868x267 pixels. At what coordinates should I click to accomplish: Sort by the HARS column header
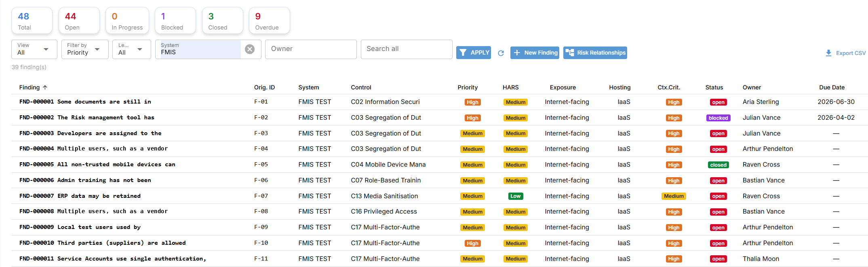[x=510, y=87]
